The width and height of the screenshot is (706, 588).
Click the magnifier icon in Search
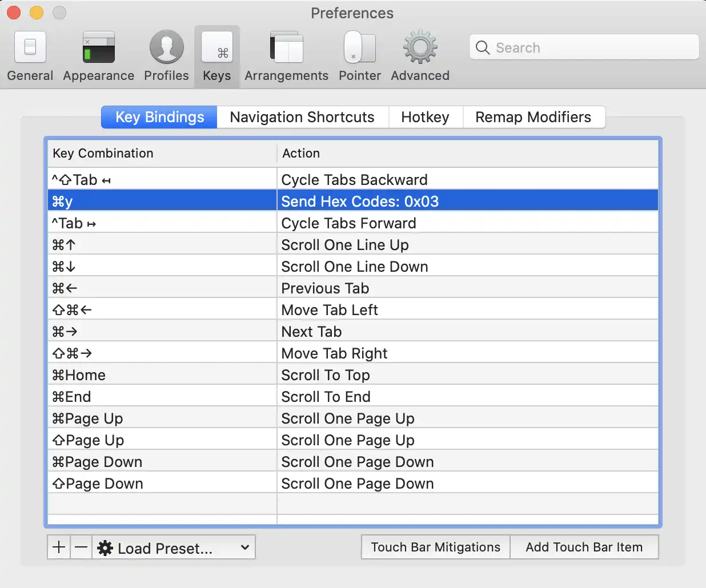click(x=483, y=47)
